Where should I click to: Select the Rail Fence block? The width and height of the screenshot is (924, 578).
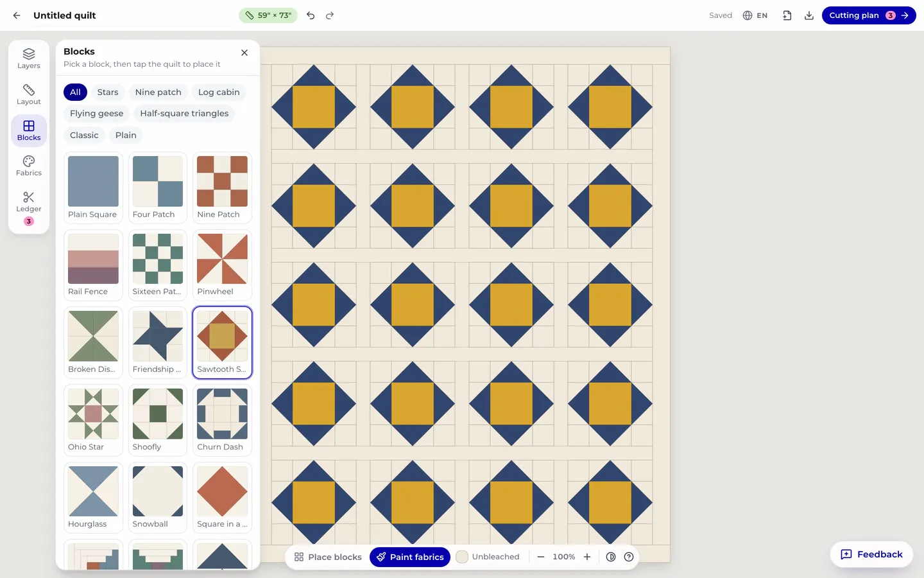[93, 265]
